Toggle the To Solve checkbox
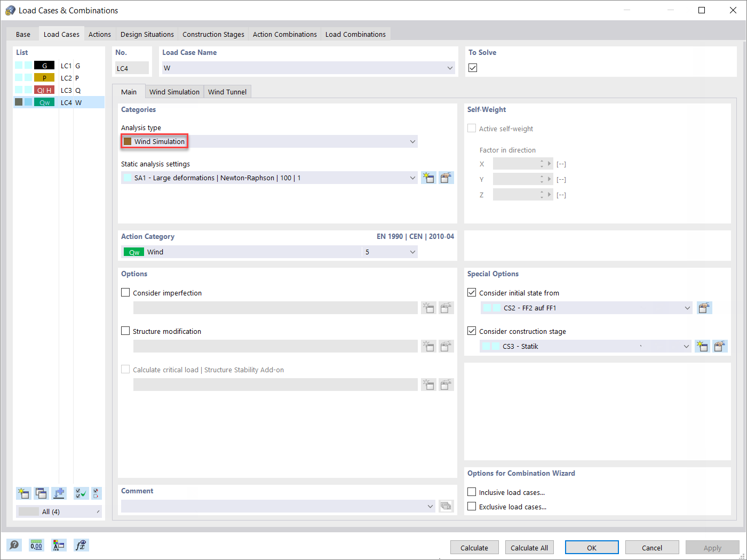 [473, 68]
